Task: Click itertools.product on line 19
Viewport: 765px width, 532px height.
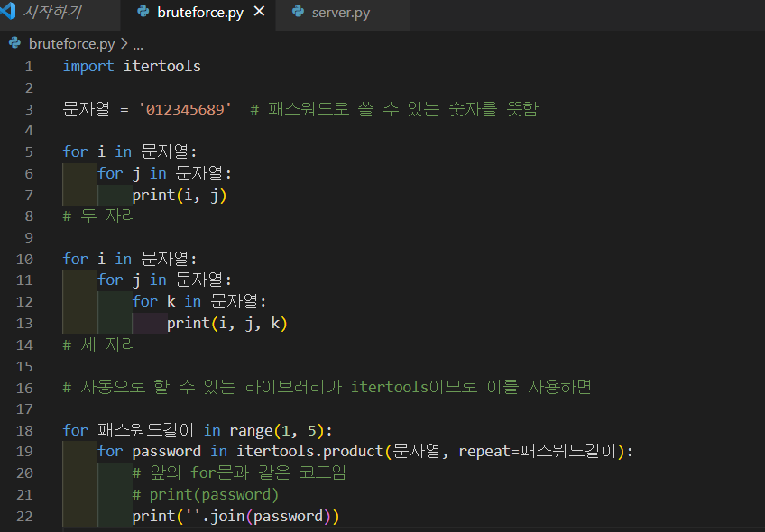Action: [310, 451]
